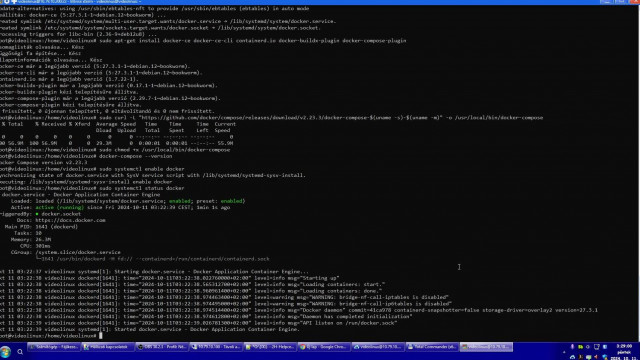640x360 pixels.
Task: Click the 'docker-compose --version' command line
Action: point(136,156)
